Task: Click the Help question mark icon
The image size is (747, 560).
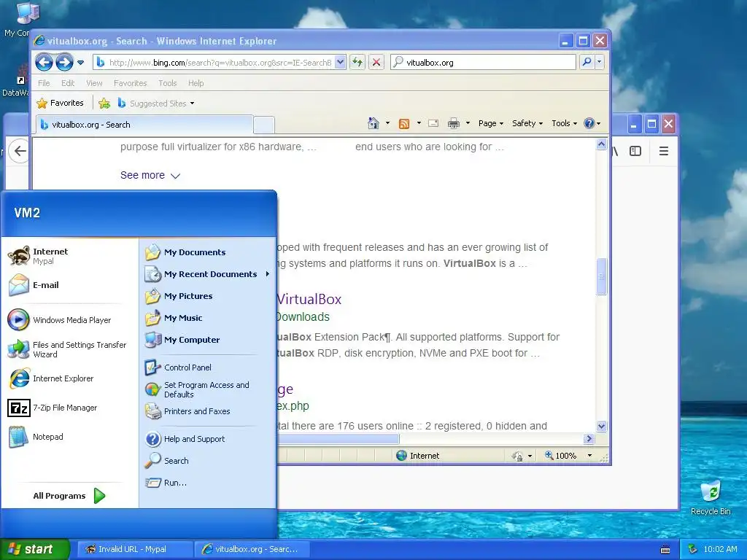Action: click(589, 123)
